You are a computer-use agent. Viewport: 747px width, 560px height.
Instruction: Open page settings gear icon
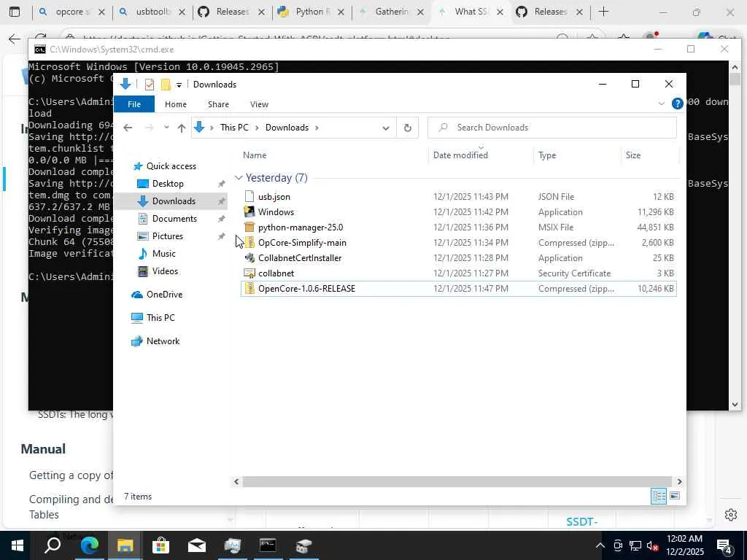[x=731, y=515]
